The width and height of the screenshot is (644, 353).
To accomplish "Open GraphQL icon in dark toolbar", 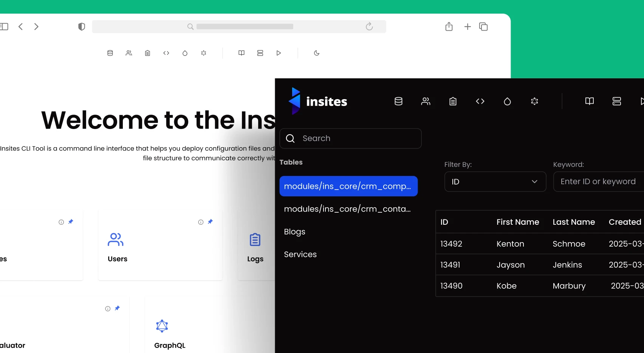I will 534,101.
